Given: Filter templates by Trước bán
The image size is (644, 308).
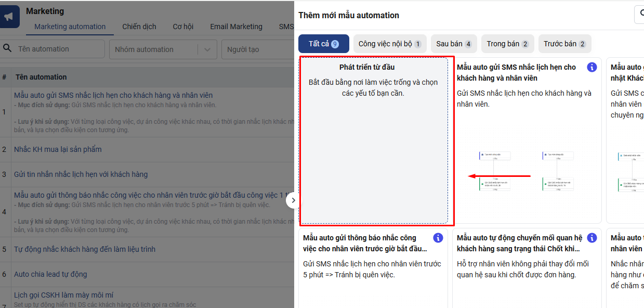Looking at the screenshot, I should (x=564, y=44).
